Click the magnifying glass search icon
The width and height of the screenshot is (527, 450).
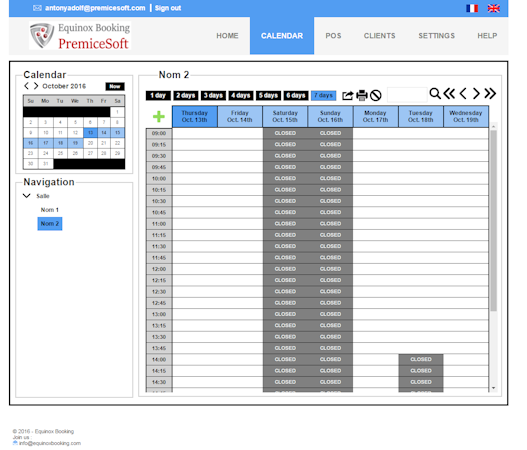pyautogui.click(x=435, y=93)
